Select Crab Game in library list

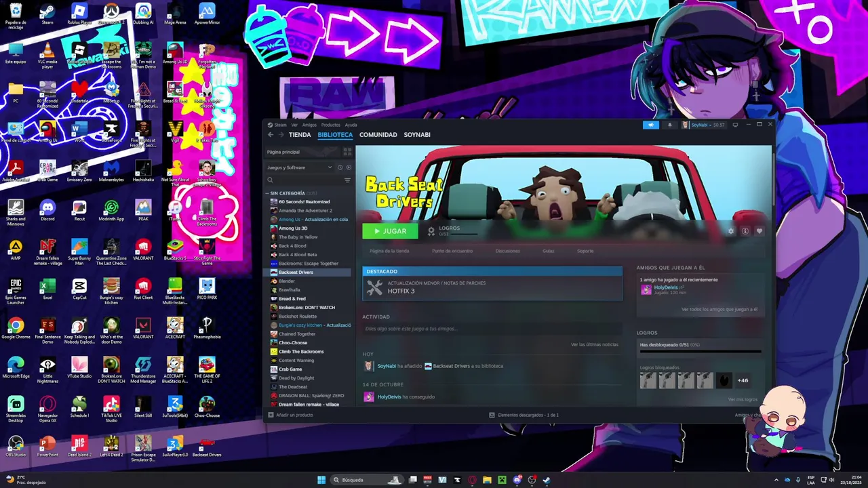tap(290, 369)
